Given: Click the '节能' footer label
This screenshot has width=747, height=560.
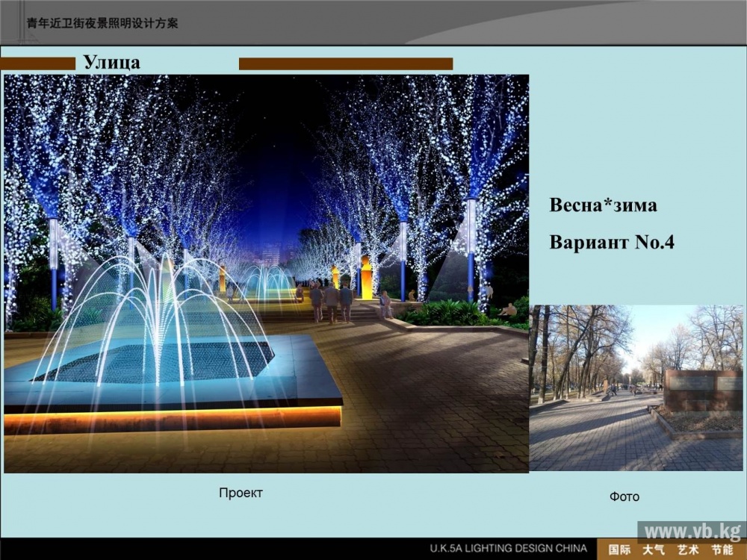Looking at the screenshot, I should click(722, 550).
